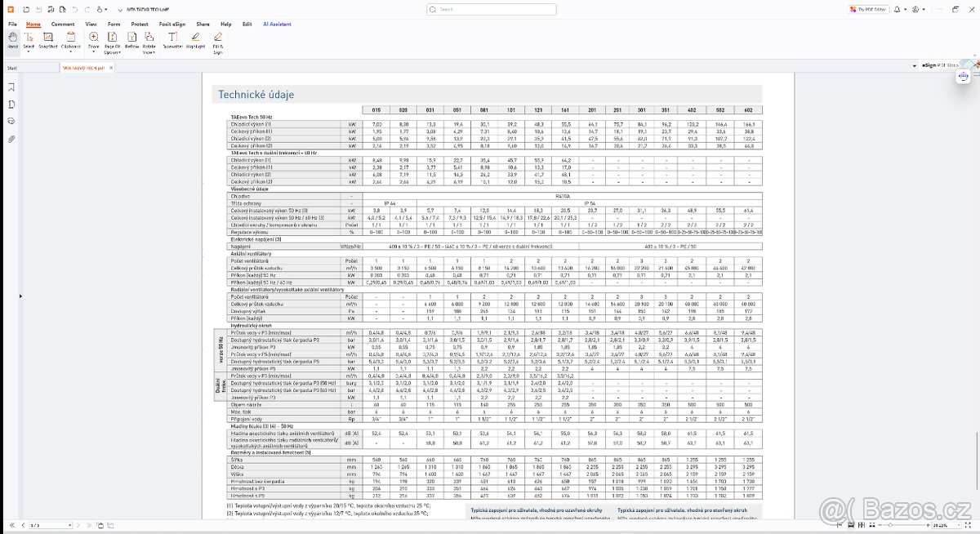Click the Redo arrow in title bar
This screenshot has width=980, height=534.
87,9
